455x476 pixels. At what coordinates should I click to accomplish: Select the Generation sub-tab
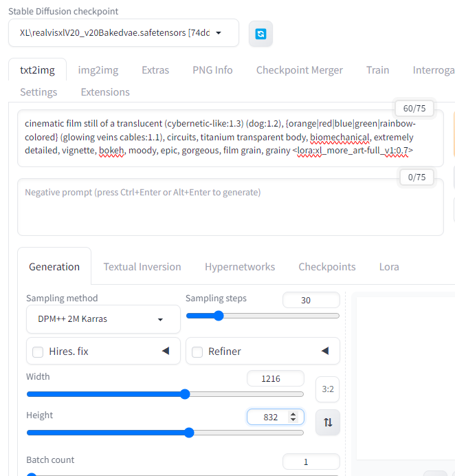[54, 266]
